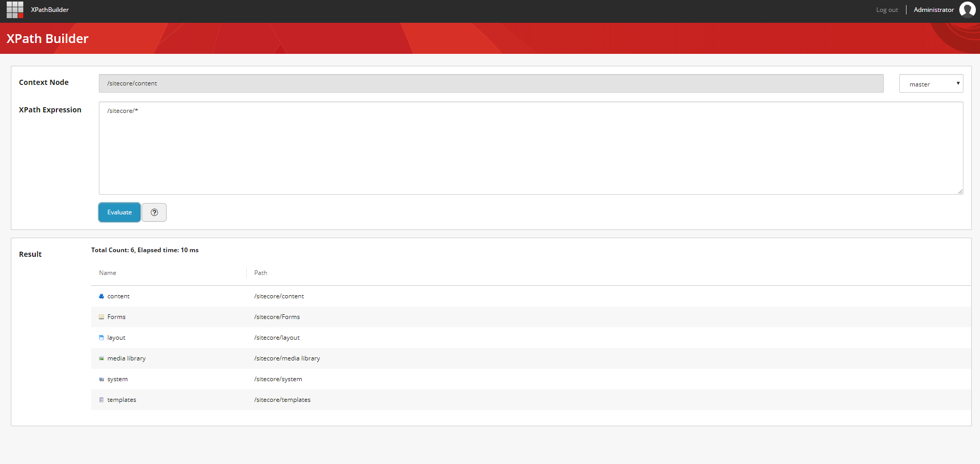Click the XPathBuilder title in top bar

(x=50, y=10)
